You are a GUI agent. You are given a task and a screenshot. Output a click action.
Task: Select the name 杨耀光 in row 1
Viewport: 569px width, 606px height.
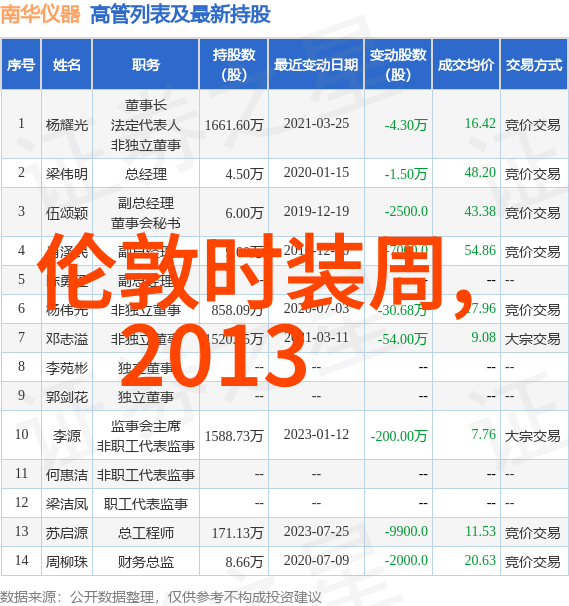point(67,125)
